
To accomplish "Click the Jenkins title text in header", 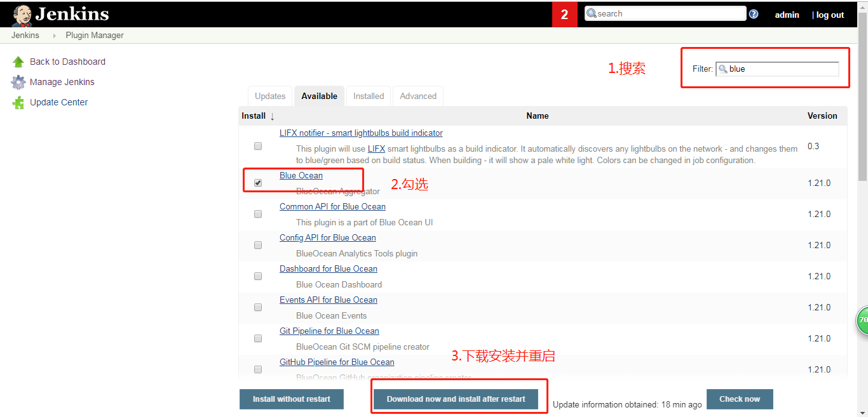I will pos(72,14).
